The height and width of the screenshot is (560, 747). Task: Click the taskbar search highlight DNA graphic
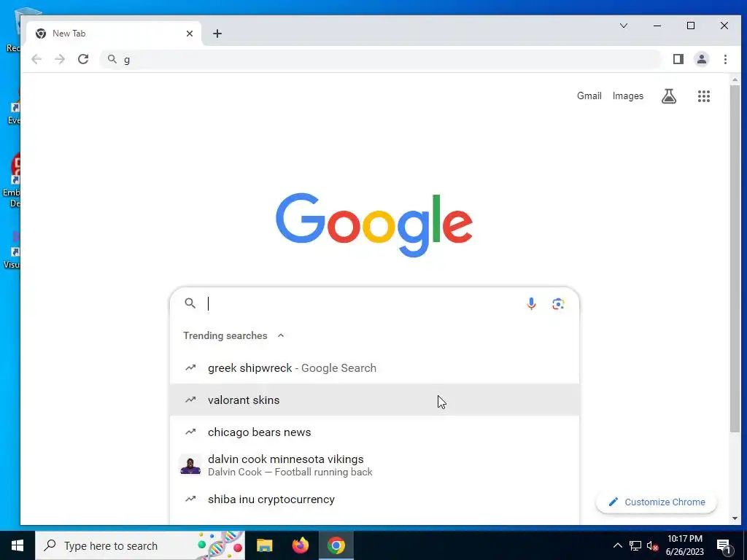220,545
